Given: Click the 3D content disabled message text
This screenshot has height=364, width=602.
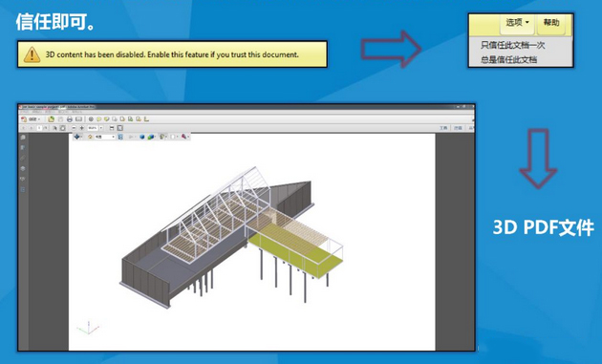Looking at the screenshot, I should (x=172, y=54).
